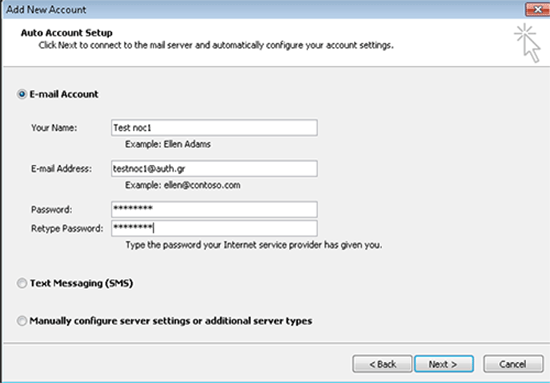Click the Password input field
The width and height of the screenshot is (550, 383).
coord(214,209)
